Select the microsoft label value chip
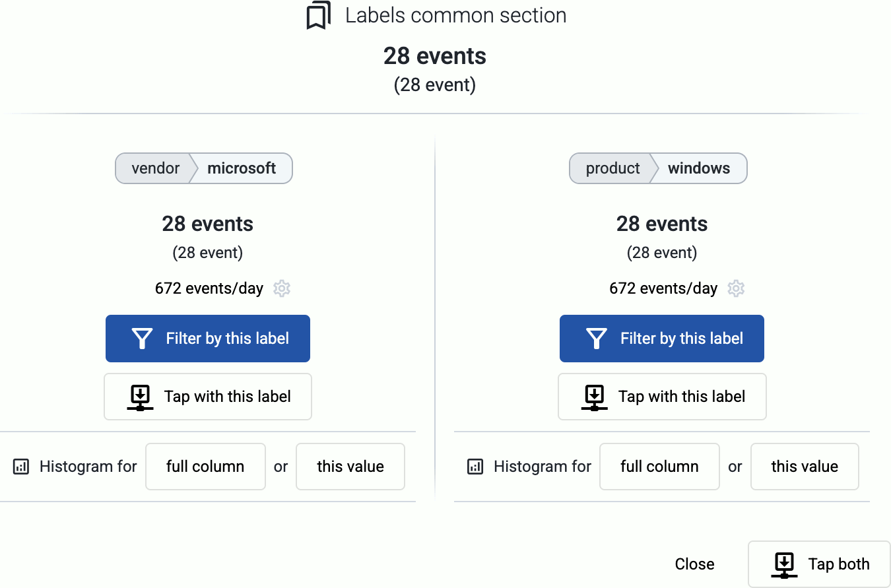This screenshot has width=891, height=588. [242, 168]
